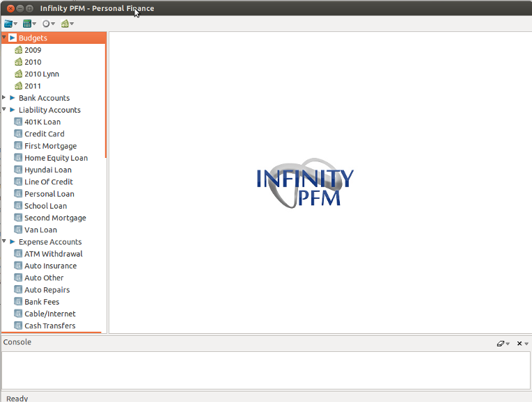Collapse the Budgets tree node
532x402 pixels.
coord(4,37)
